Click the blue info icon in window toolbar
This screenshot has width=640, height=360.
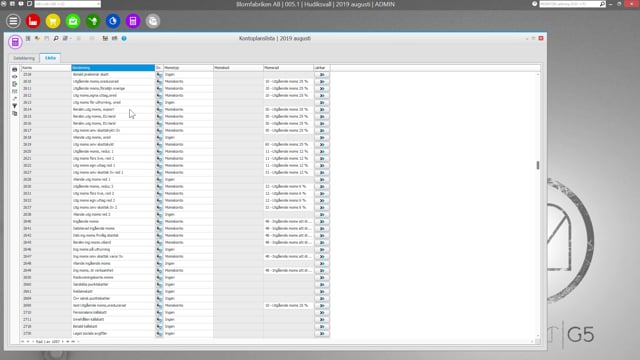[x=124, y=38]
